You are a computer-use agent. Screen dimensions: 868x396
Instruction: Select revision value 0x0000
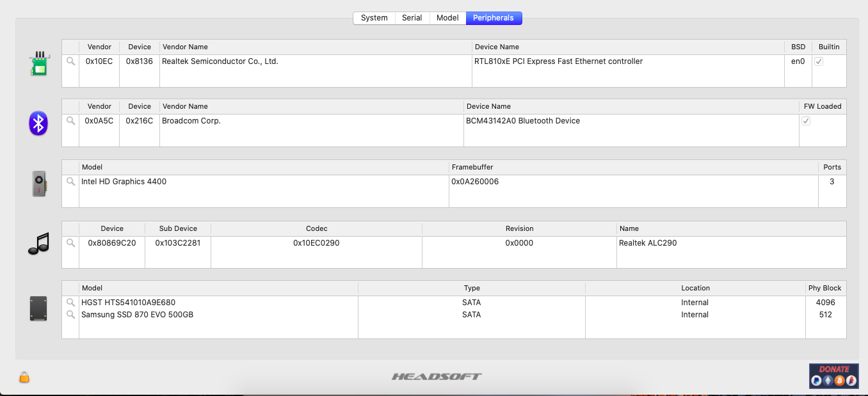519,243
